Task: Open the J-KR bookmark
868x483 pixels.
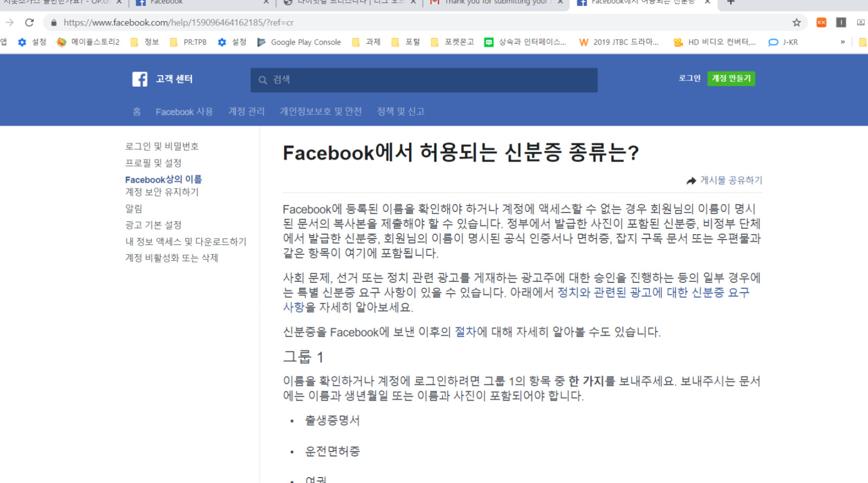Action: point(783,42)
